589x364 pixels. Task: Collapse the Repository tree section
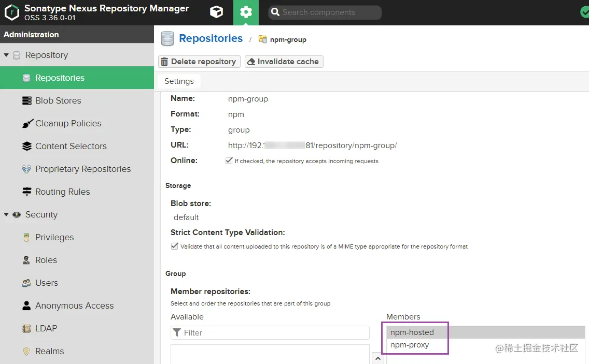coord(6,55)
